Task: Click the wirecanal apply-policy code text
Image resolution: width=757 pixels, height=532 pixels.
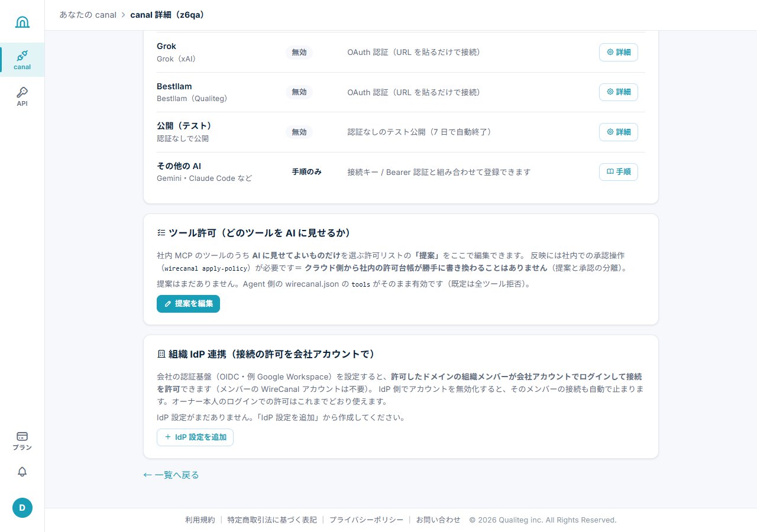Action: click(x=206, y=268)
